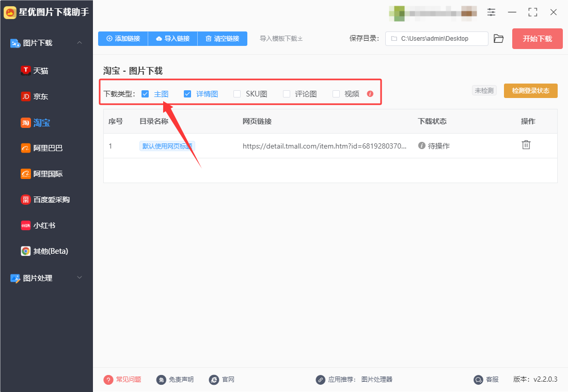Download the import template via 导入模板下载
568x392 pixels.
point(281,39)
